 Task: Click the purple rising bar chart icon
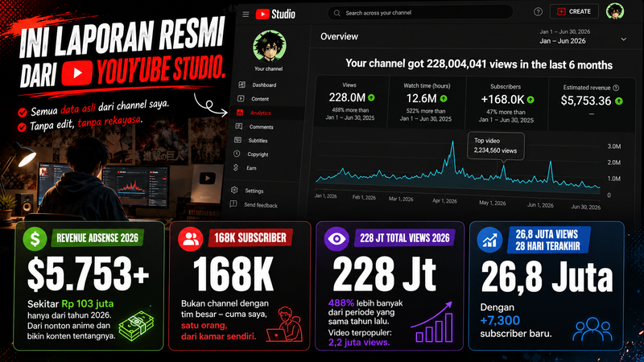pos(431,323)
